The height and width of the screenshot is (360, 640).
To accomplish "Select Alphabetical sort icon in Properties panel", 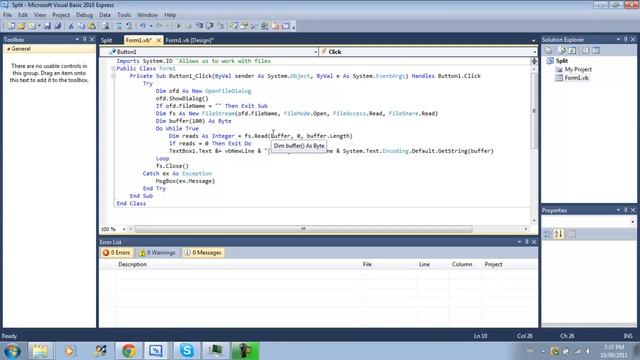I will coord(558,234).
